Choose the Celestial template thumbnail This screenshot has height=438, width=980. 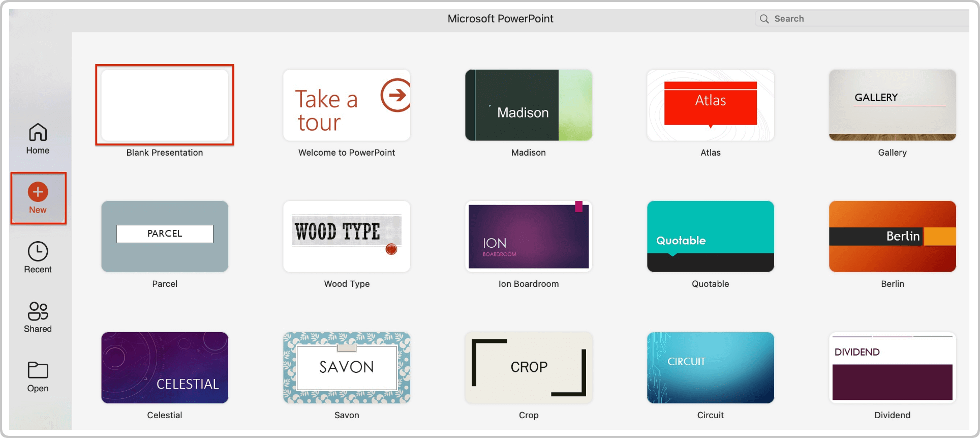[x=165, y=367]
